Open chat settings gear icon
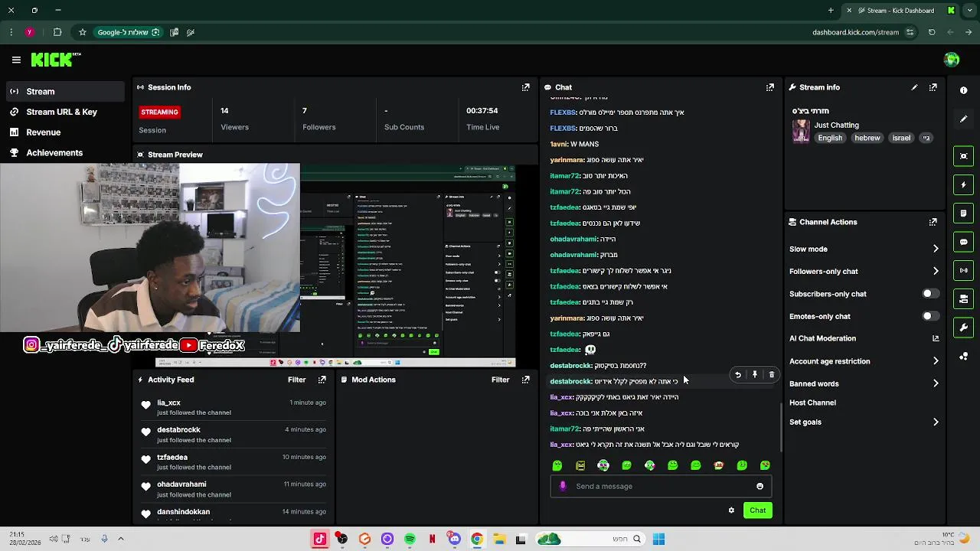Screen dimensions: 980x551 point(731,510)
